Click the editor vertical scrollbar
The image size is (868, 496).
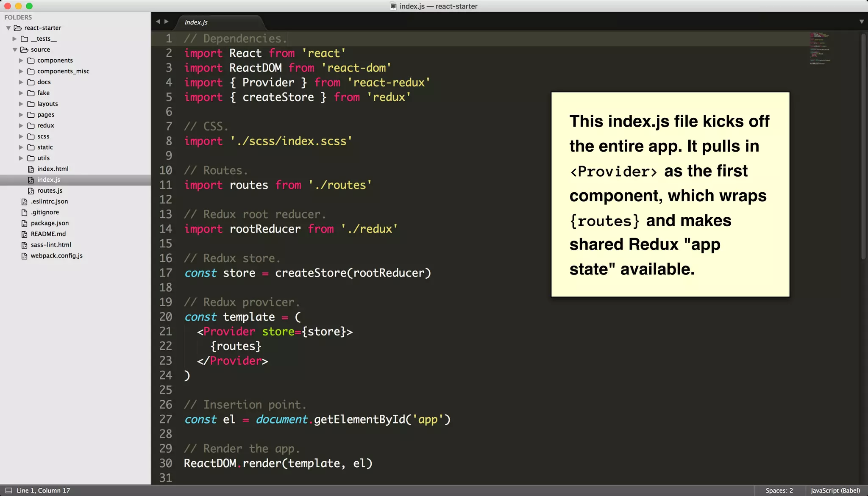[863, 146]
